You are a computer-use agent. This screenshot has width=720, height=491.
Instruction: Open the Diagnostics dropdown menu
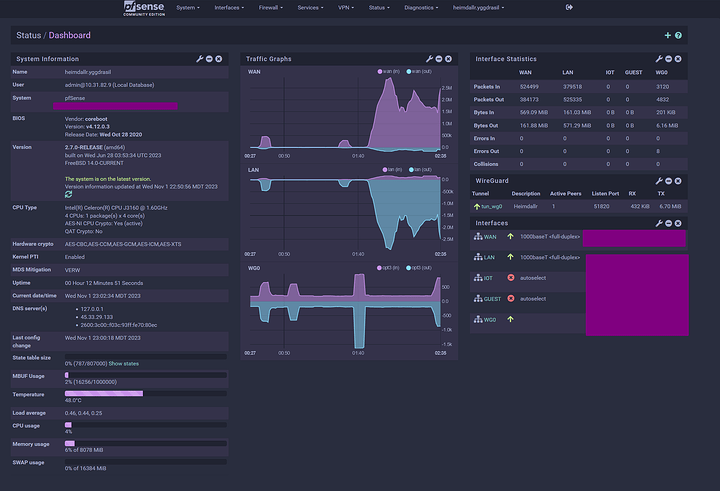point(421,8)
